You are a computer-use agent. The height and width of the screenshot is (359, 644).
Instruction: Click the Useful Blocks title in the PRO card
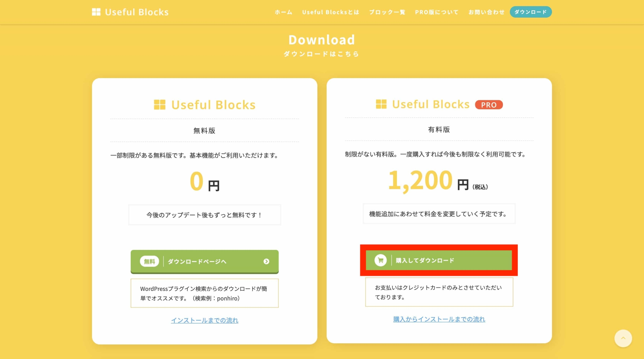coord(431,104)
